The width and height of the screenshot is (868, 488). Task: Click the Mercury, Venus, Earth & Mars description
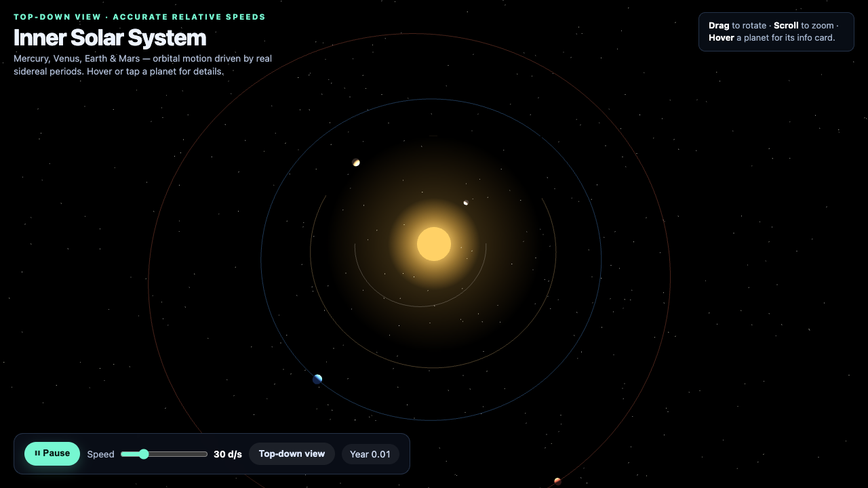coord(143,65)
